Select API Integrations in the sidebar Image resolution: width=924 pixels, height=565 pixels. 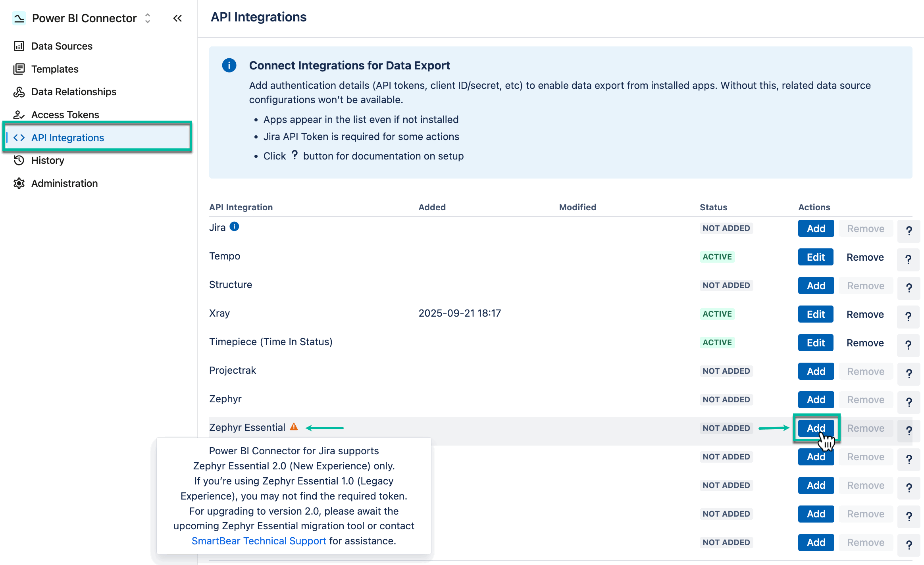point(67,138)
